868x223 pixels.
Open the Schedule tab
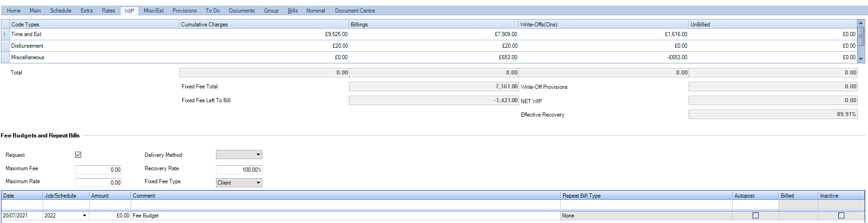click(61, 11)
